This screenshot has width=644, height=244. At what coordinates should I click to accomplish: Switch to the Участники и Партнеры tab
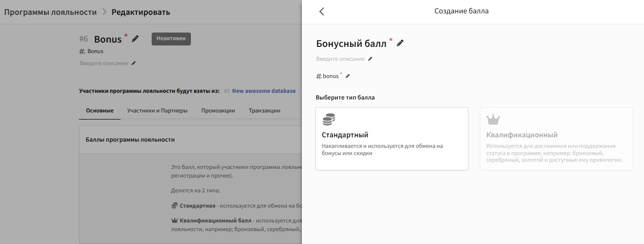[157, 111]
